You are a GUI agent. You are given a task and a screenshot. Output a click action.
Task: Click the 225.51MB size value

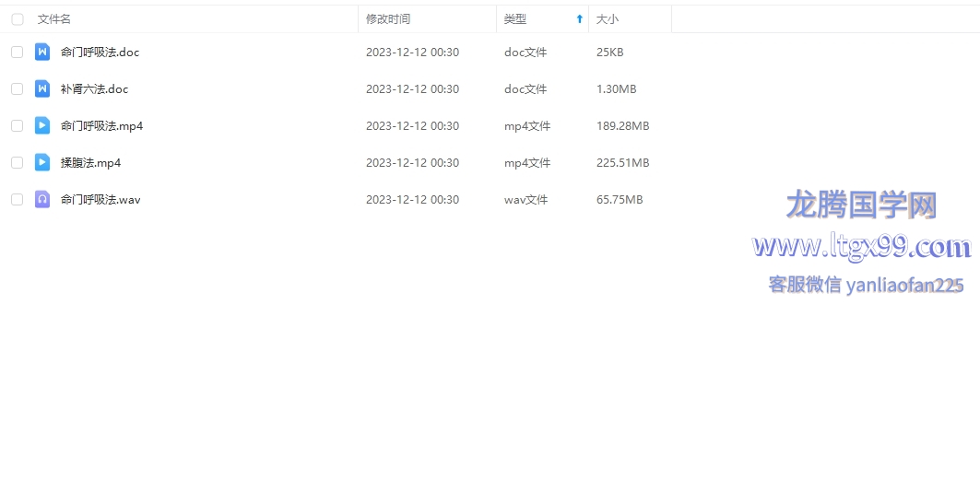tap(622, 162)
